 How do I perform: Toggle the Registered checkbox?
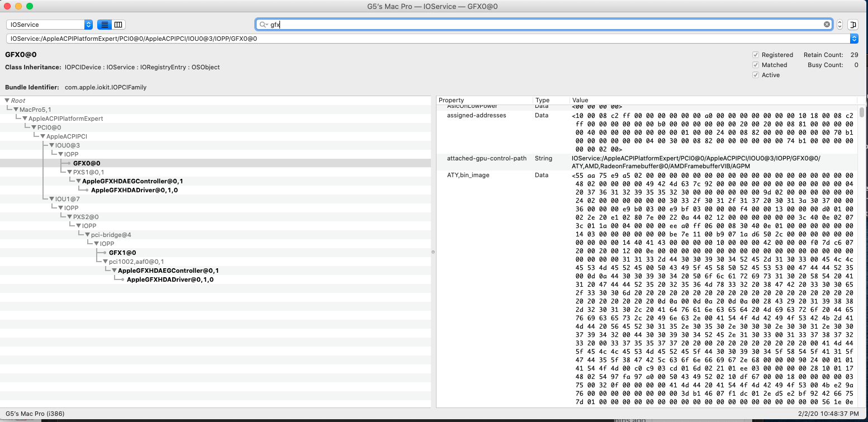(x=756, y=55)
